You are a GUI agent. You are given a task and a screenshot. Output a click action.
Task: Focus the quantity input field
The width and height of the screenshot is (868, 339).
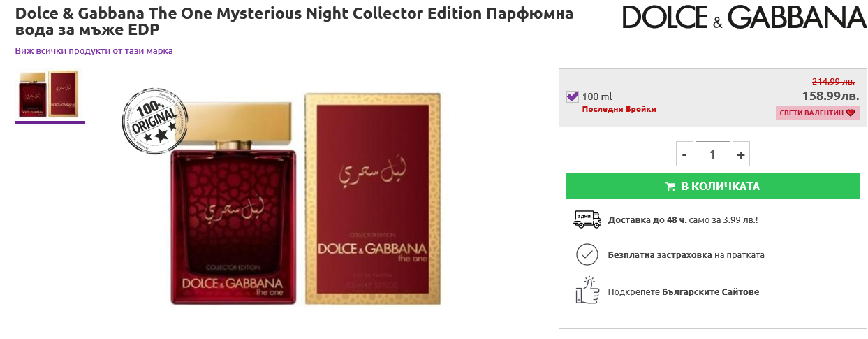point(712,154)
